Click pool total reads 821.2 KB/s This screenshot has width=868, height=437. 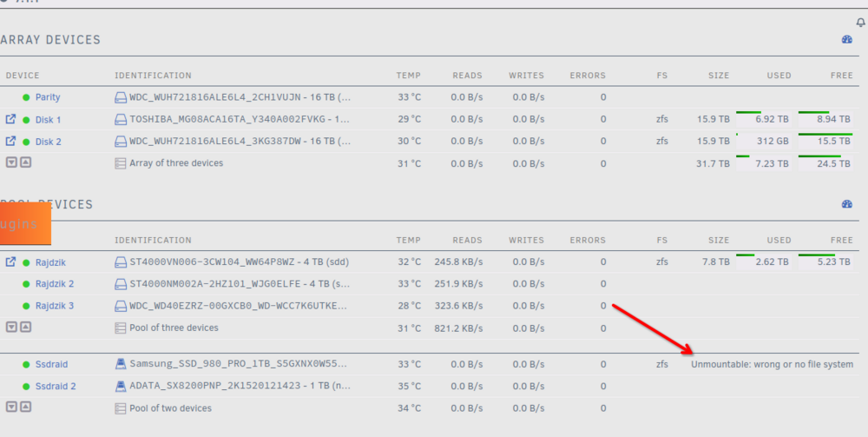(x=458, y=328)
